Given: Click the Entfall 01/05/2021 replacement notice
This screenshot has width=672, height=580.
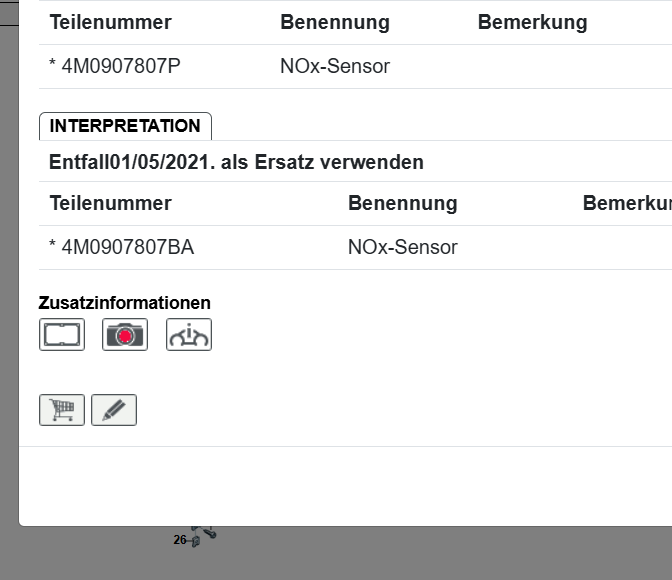Looking at the screenshot, I should click(236, 162).
